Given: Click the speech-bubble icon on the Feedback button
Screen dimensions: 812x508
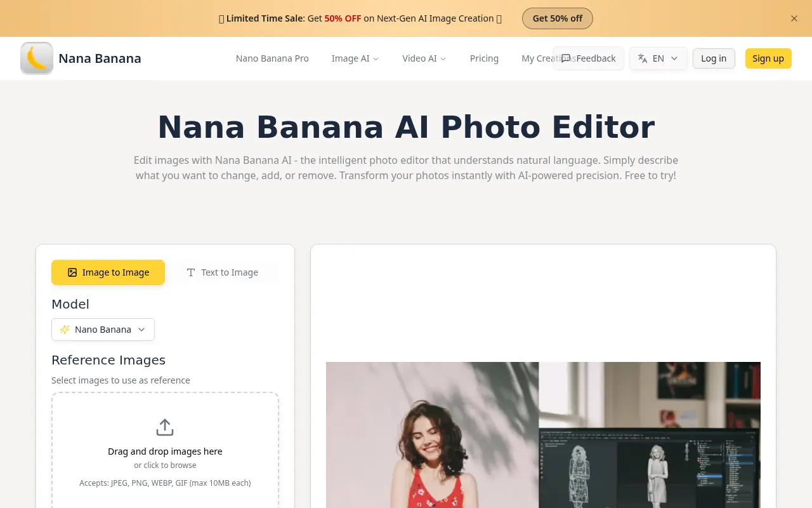Looking at the screenshot, I should pos(565,58).
